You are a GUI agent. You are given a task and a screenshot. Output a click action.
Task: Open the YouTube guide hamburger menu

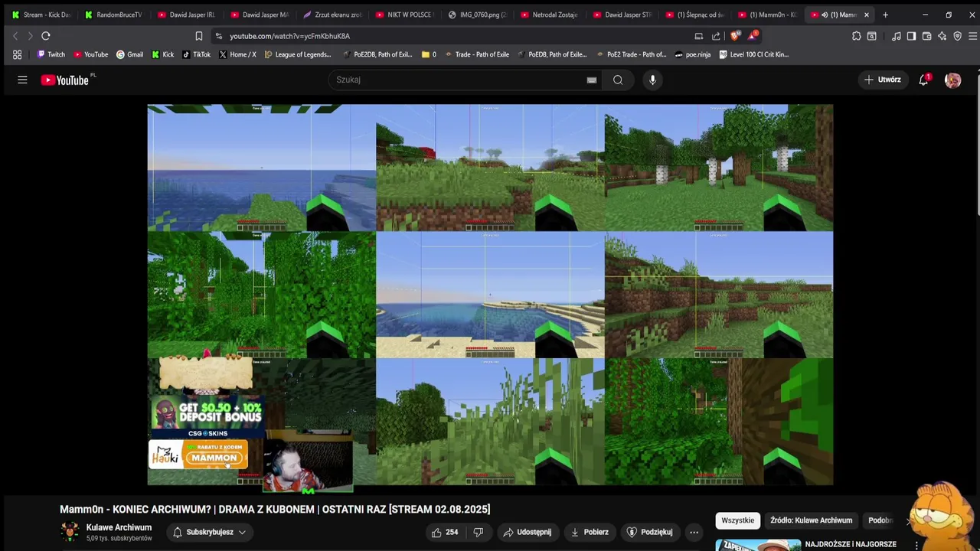22,80
